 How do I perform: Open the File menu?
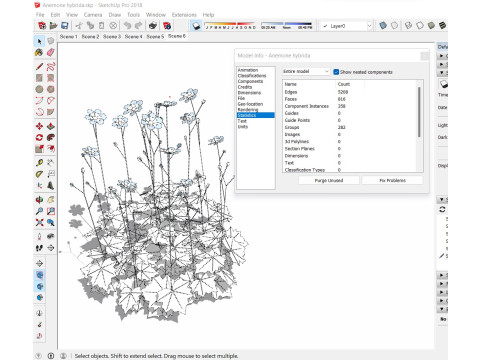tap(40, 15)
